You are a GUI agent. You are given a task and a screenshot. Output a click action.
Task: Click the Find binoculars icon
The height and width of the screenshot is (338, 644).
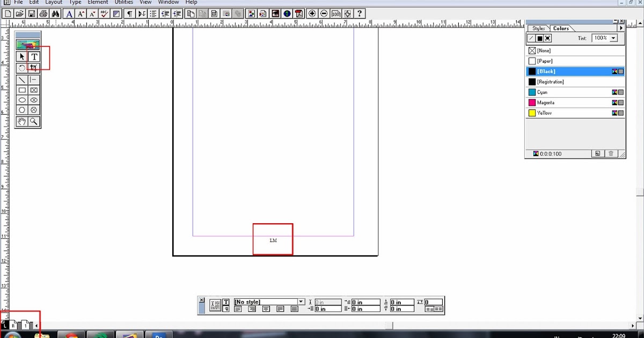(x=56, y=13)
